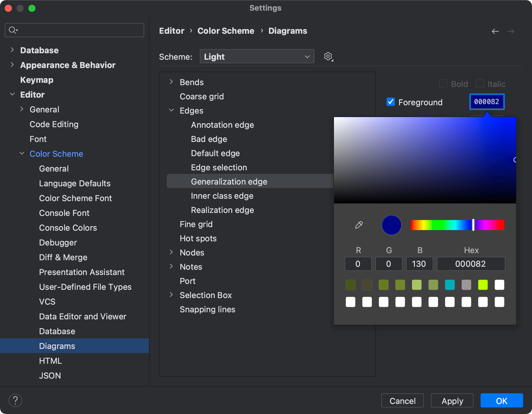Click the Hex value input field

pos(471,264)
